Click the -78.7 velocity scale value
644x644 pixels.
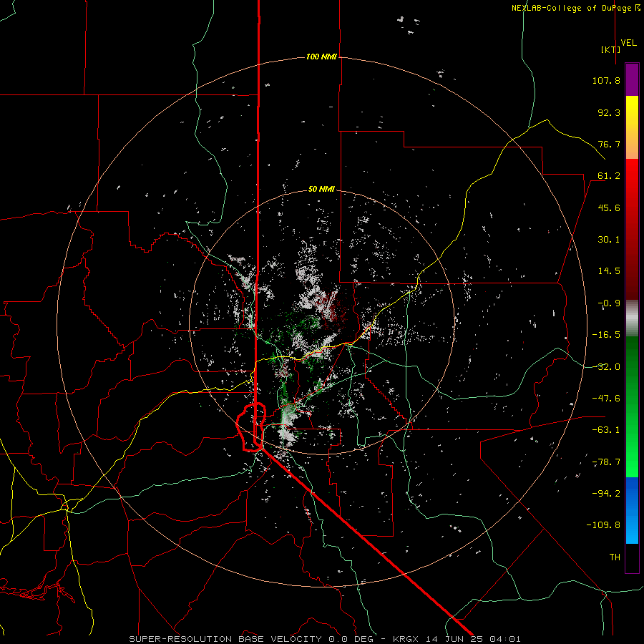tap(606, 462)
